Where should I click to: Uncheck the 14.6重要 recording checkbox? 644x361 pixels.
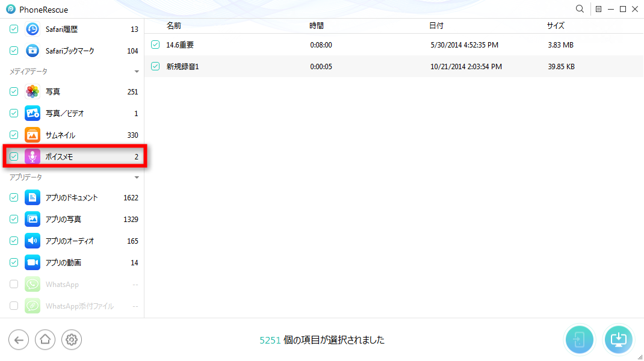(155, 45)
